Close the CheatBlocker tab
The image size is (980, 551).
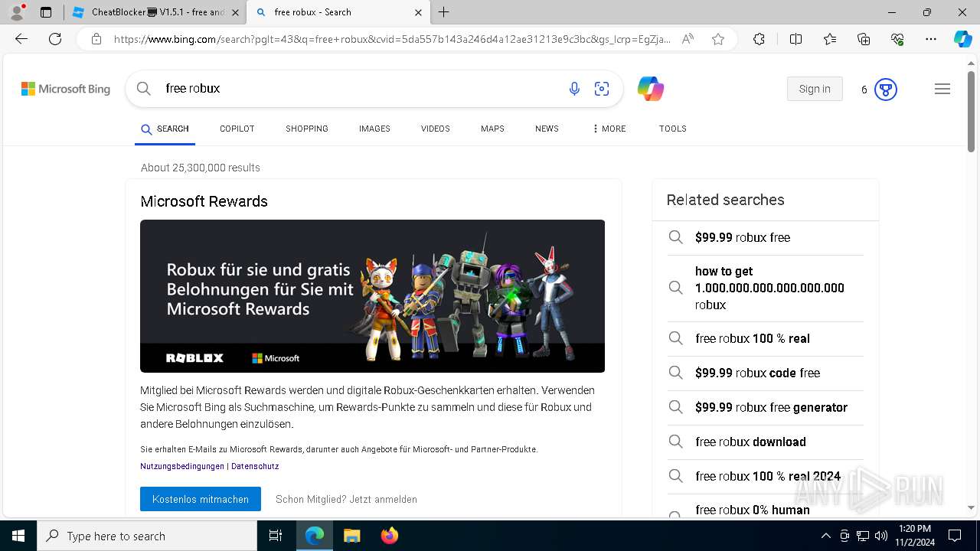234,12
